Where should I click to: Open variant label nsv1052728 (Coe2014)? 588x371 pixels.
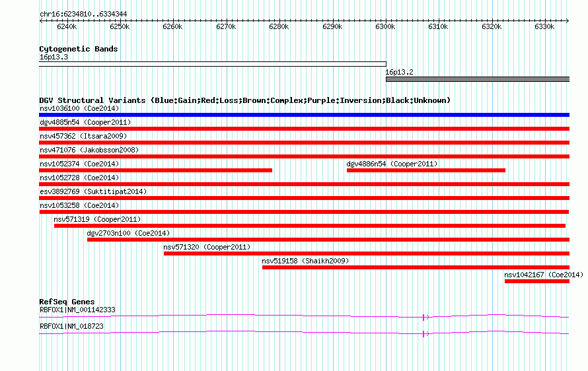pyautogui.click(x=79, y=178)
